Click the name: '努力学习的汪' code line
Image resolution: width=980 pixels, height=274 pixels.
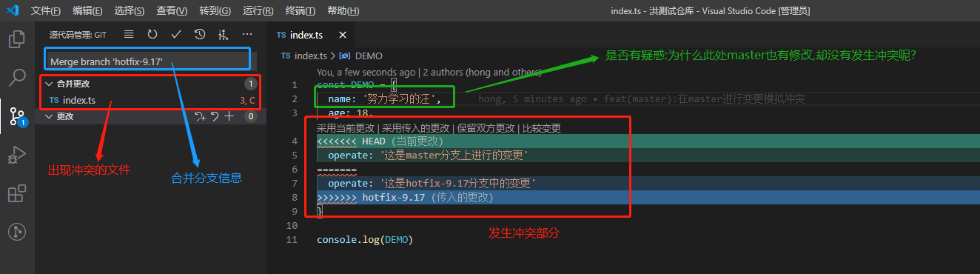click(x=384, y=98)
